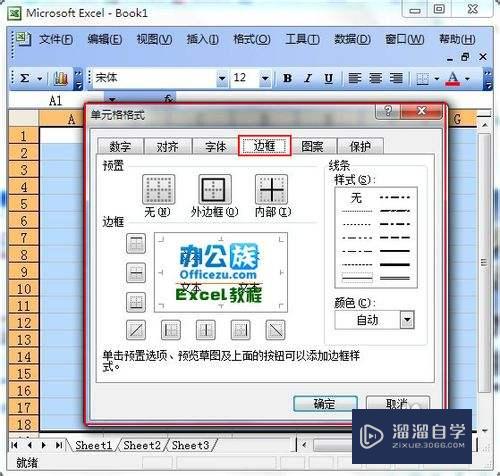Toggle diagonal down border button
This screenshot has height=476, width=500.
275,330
